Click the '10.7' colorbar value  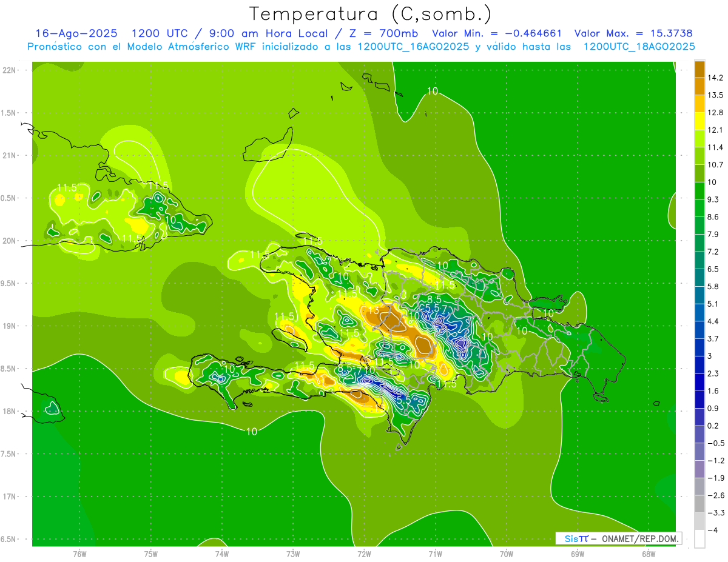(x=715, y=165)
